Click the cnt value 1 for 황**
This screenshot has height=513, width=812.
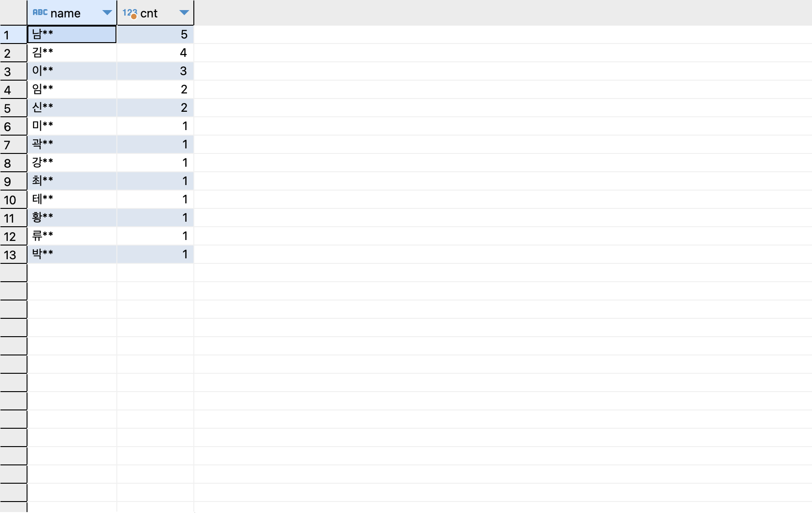pos(155,218)
